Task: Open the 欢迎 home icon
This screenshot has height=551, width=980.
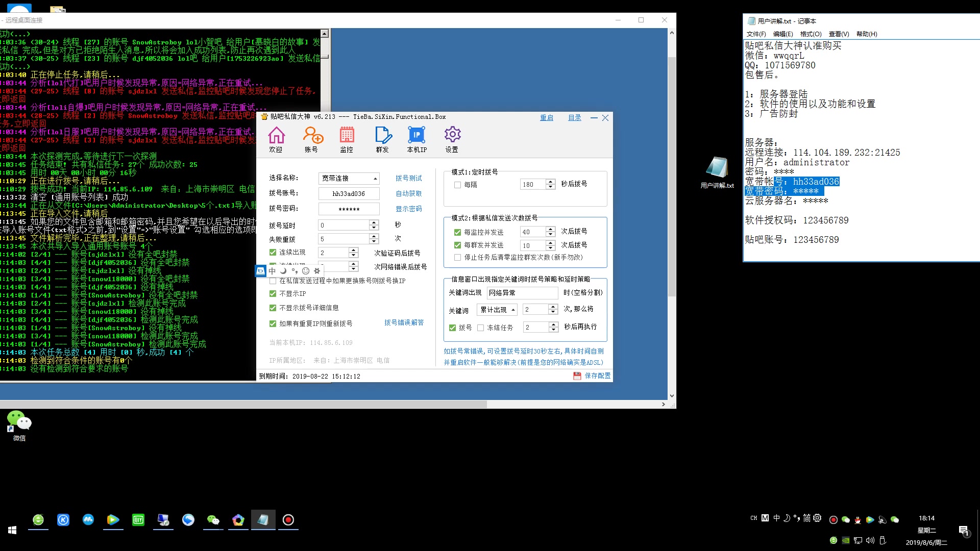Action: pos(276,135)
